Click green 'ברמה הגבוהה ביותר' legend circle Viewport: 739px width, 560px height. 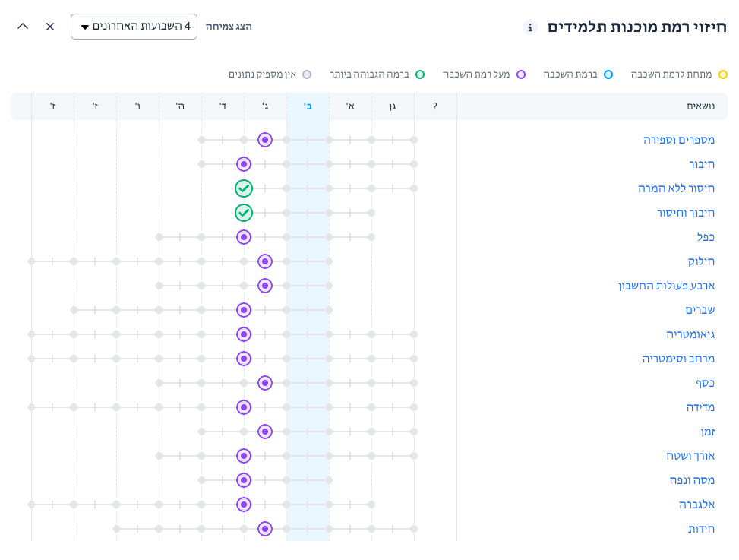point(420,74)
